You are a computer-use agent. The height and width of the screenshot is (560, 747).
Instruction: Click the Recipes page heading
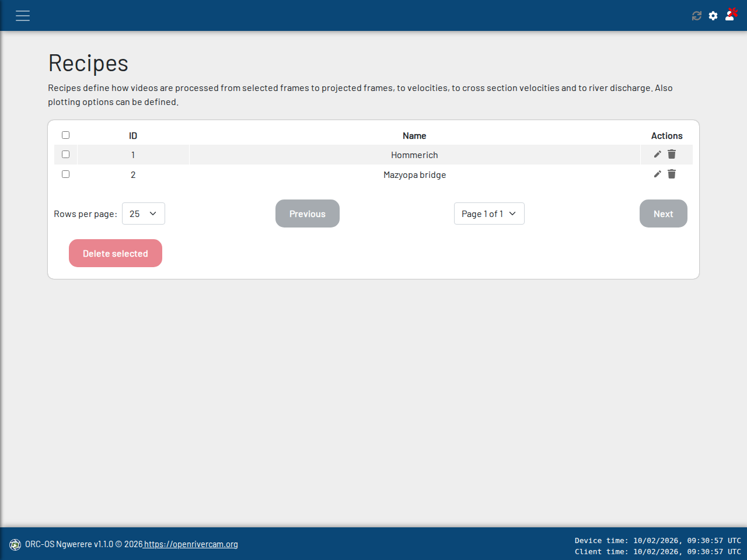pos(88,63)
